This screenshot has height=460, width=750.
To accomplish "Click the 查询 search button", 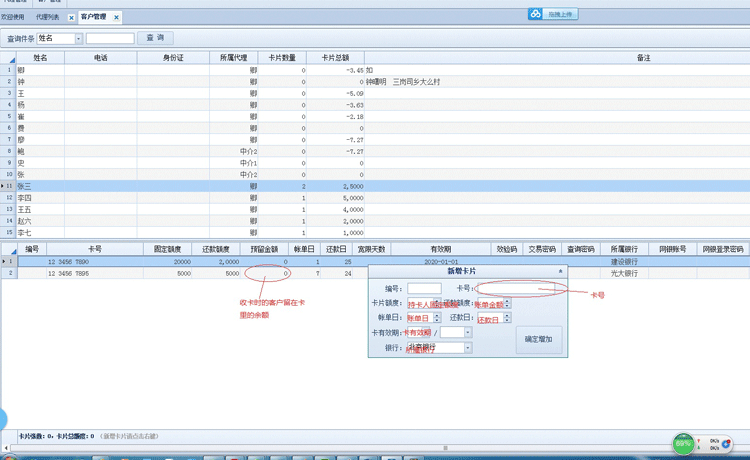I will [x=155, y=38].
